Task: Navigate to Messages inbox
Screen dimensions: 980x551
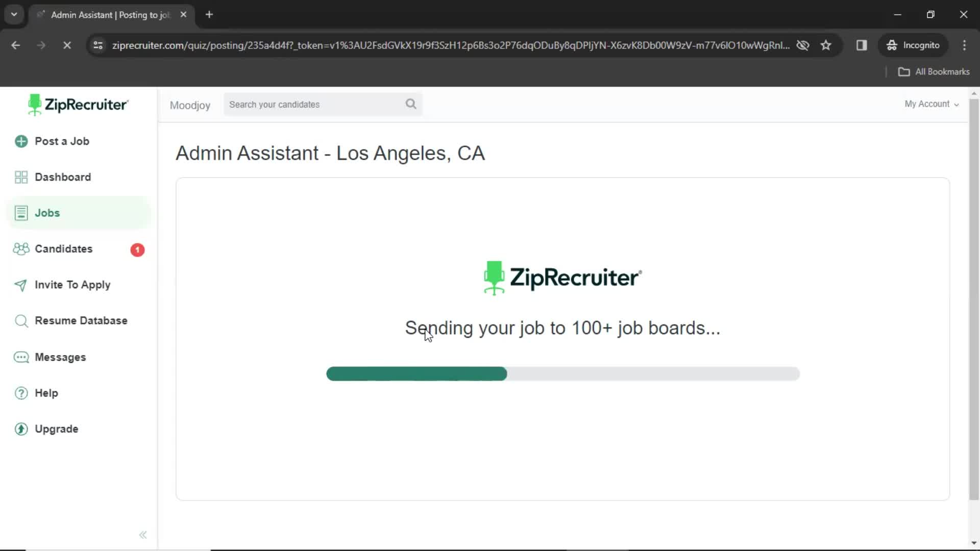Action: (60, 357)
